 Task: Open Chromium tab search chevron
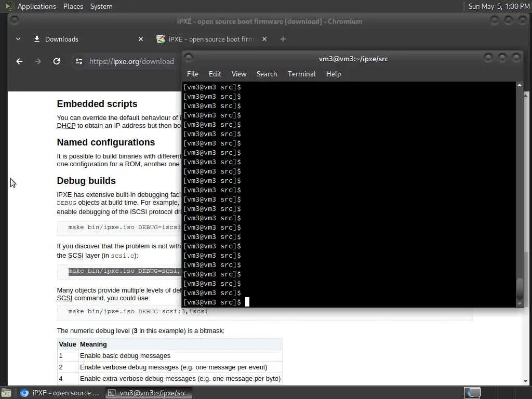(18, 39)
